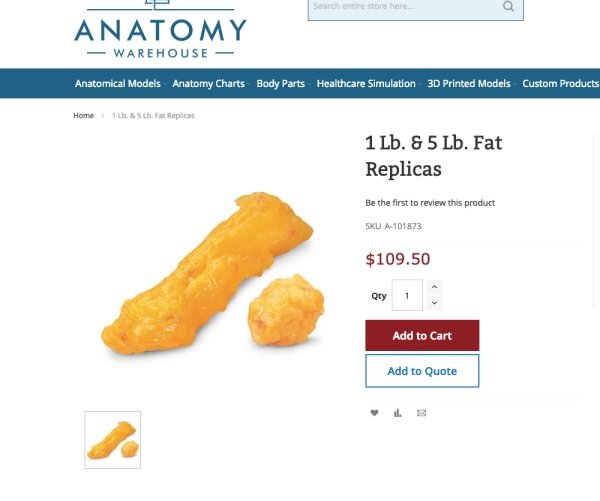Expand the Body Parts menu

tap(280, 83)
